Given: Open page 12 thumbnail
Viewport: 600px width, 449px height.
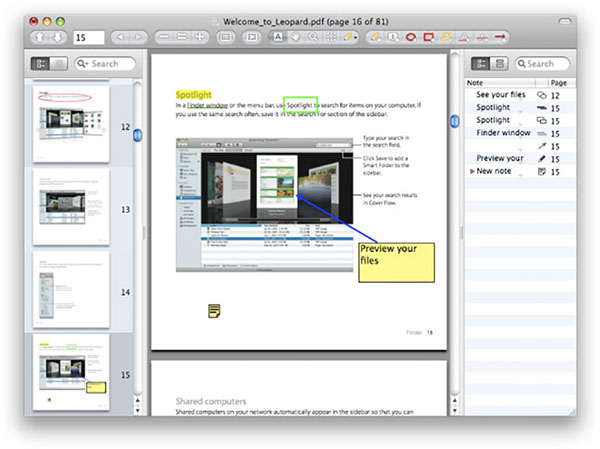Looking at the screenshot, I should point(71,124).
